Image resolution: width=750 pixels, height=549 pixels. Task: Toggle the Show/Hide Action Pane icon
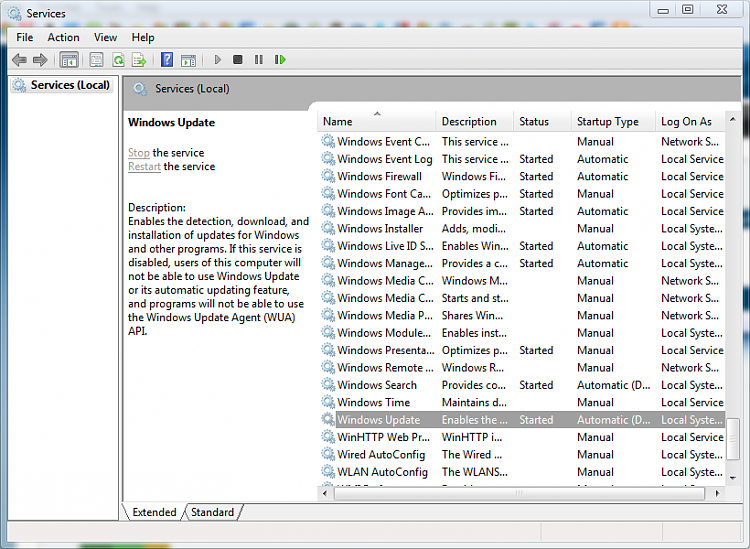[188, 60]
